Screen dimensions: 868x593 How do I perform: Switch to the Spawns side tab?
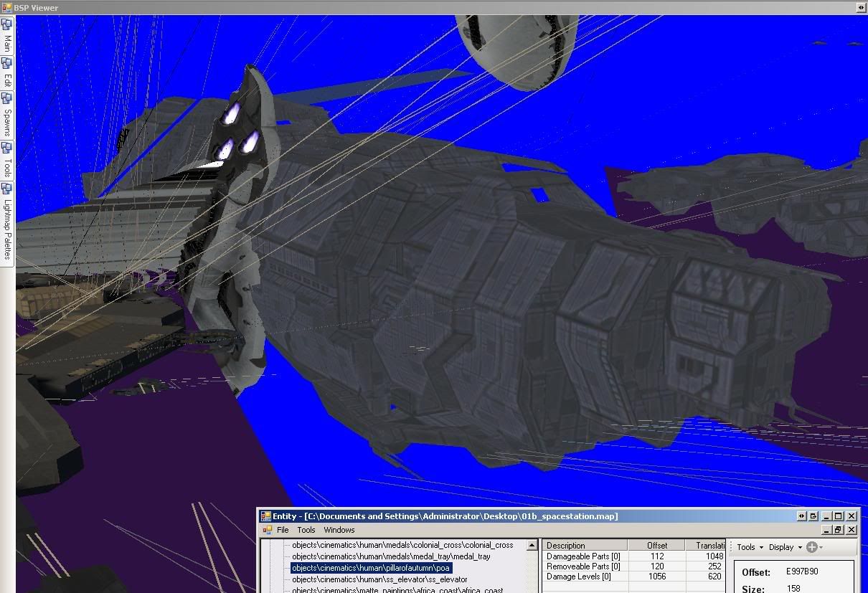pos(7,114)
